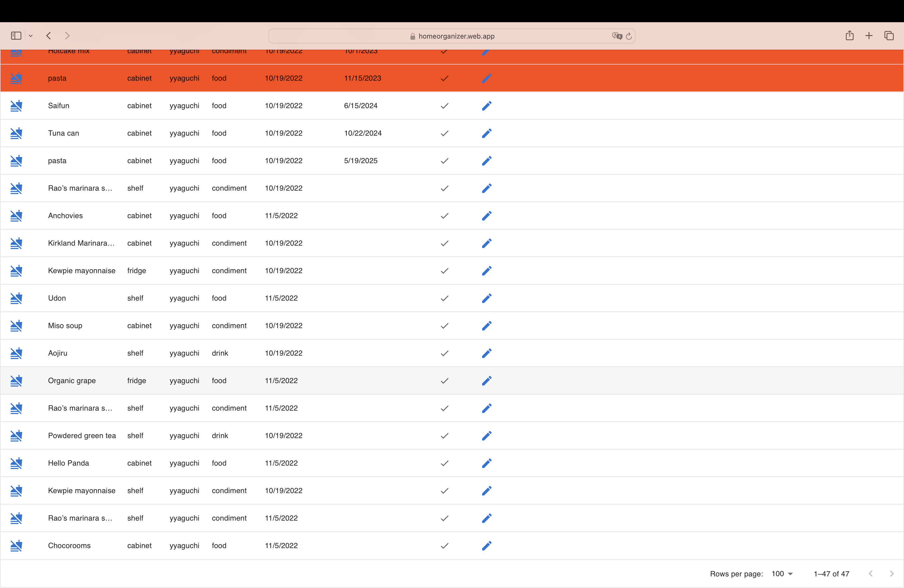The image size is (904, 588).
Task: Click consume icon for Kirkland Marinara row
Action: point(16,243)
